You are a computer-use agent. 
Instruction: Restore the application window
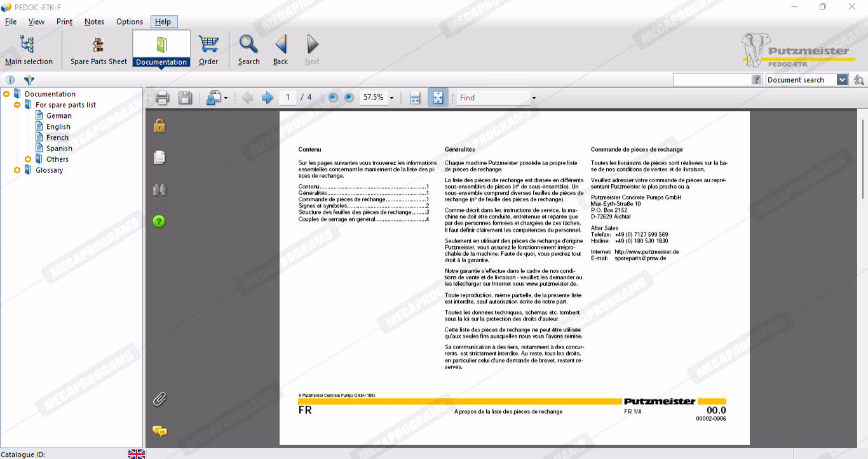[x=823, y=7]
